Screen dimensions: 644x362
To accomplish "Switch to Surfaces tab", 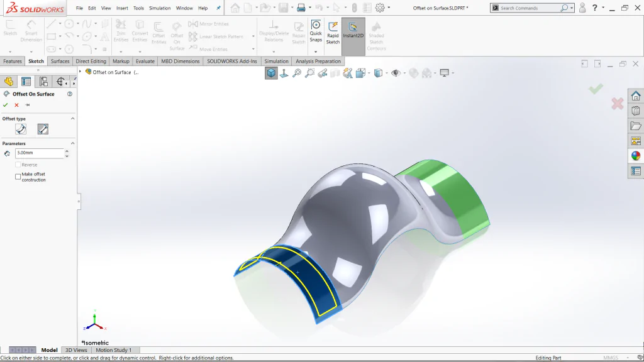I will click(x=60, y=61).
